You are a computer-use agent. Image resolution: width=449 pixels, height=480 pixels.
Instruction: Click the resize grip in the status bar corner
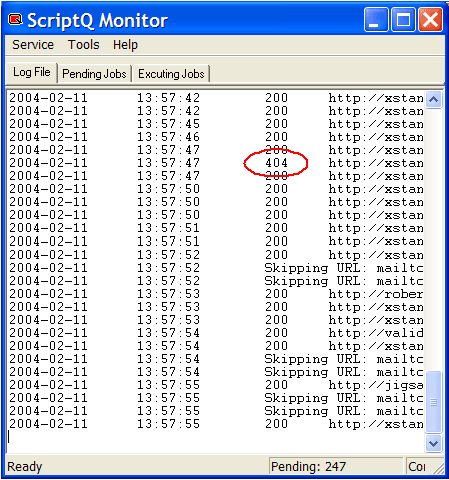click(x=439, y=469)
